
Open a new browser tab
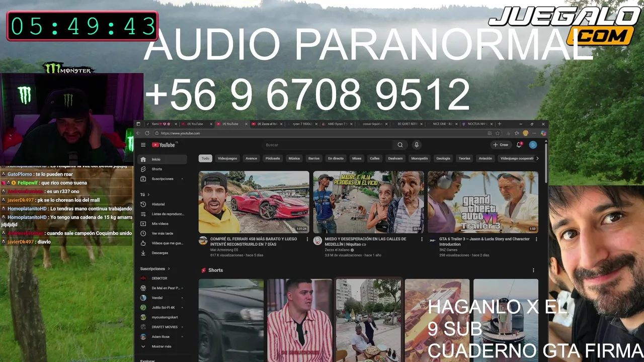click(x=500, y=124)
